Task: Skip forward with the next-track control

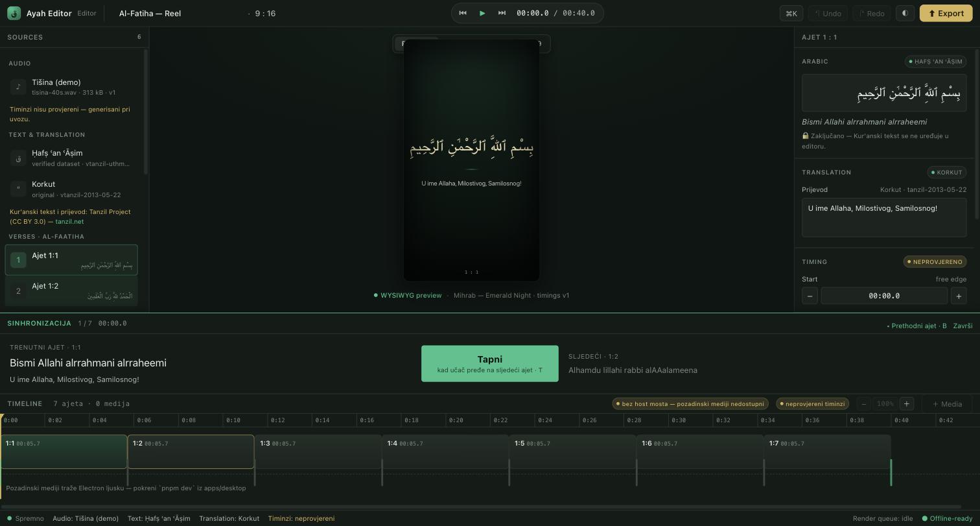Action: [502, 13]
